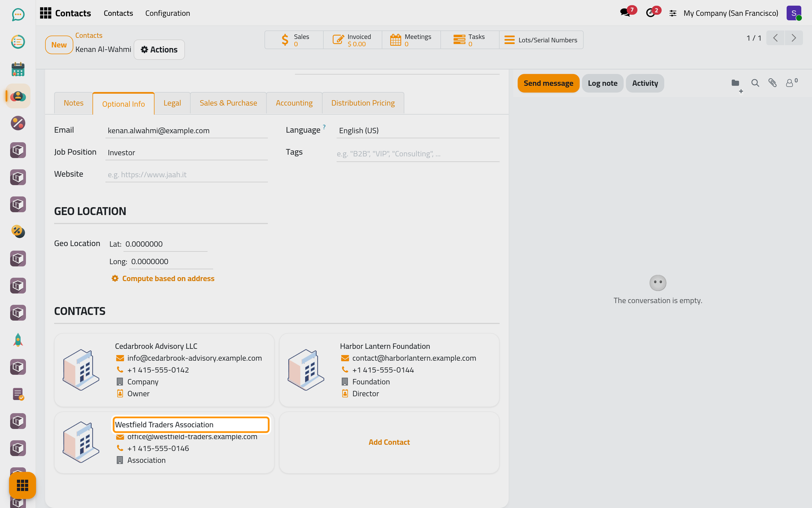The width and height of the screenshot is (812, 508).
Task: Open the Configuration menu
Action: [x=167, y=13]
